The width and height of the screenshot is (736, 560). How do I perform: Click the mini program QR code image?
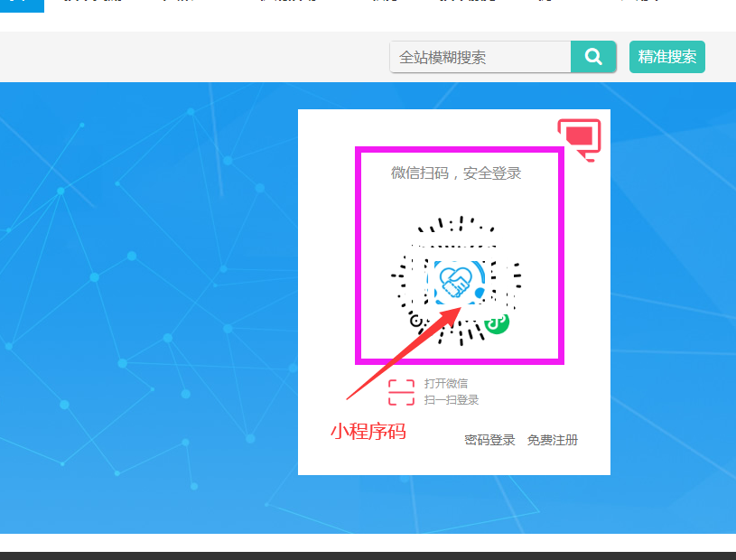coord(456,281)
